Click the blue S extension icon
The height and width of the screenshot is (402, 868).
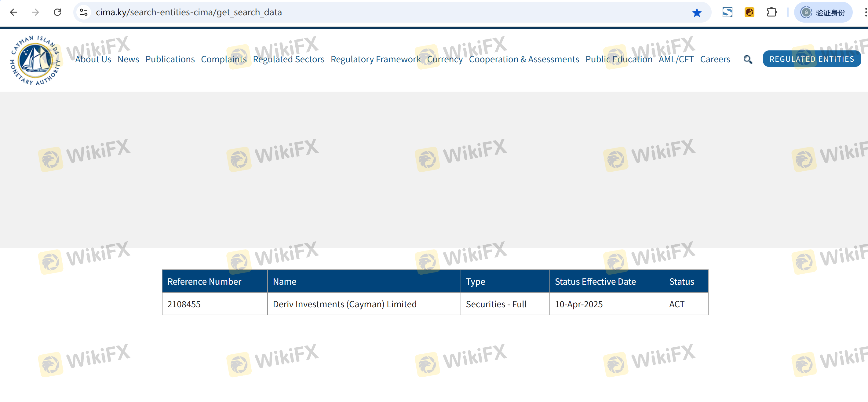pyautogui.click(x=727, y=13)
